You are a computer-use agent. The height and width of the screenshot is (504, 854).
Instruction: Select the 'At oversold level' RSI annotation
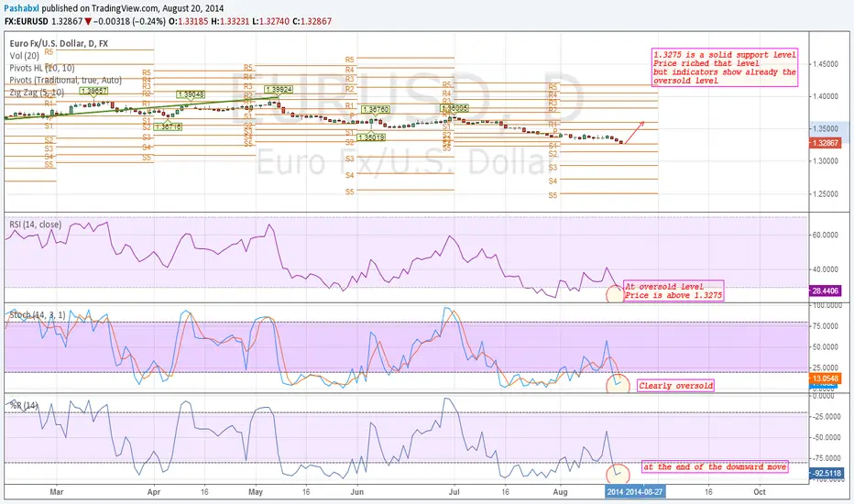pos(673,291)
